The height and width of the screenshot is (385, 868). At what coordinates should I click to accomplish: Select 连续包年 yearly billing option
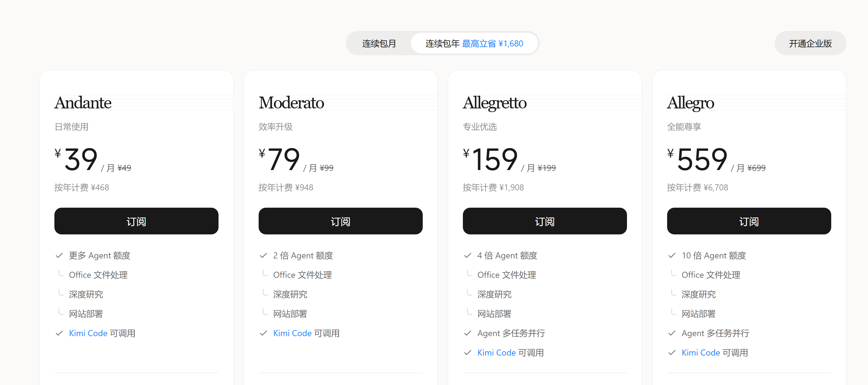point(474,43)
